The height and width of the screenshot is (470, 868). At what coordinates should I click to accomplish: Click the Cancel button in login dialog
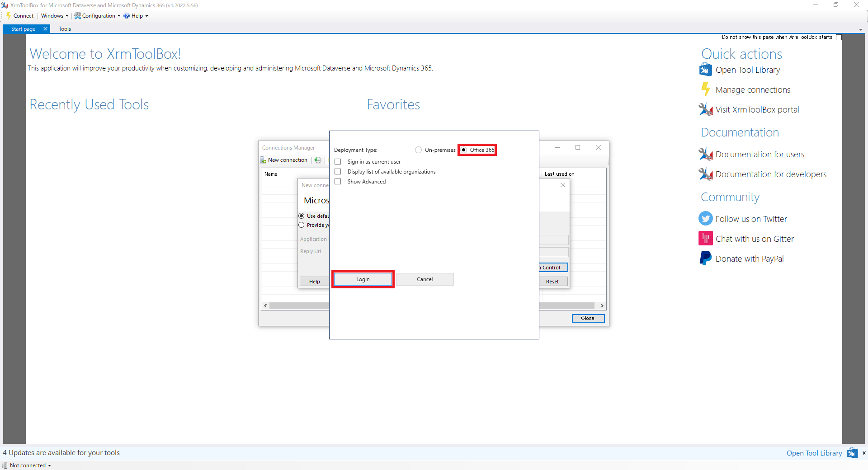(425, 279)
